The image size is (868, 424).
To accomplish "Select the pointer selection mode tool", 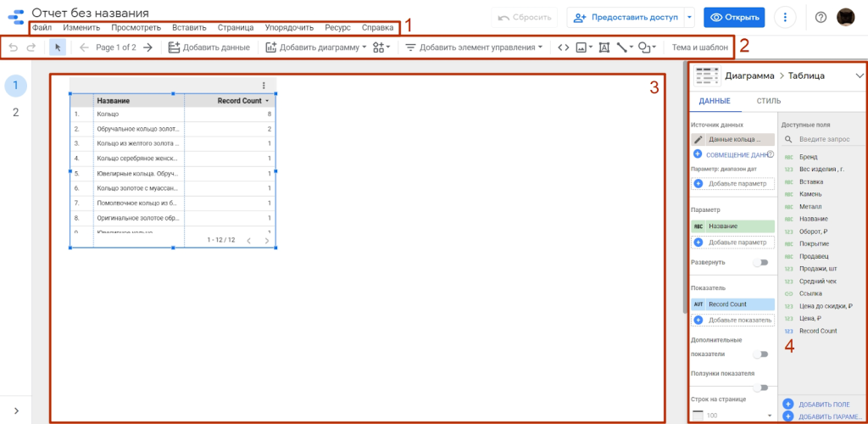I will pyautogui.click(x=58, y=47).
